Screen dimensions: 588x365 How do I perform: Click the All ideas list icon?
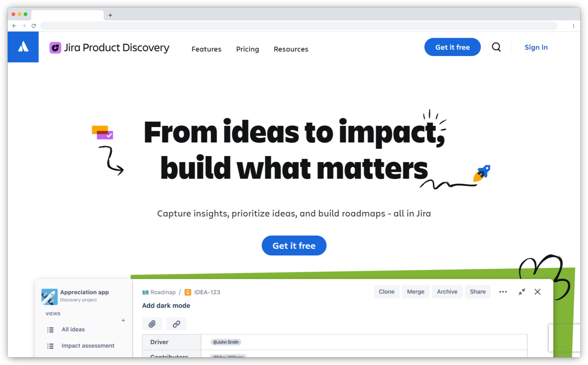pos(51,329)
